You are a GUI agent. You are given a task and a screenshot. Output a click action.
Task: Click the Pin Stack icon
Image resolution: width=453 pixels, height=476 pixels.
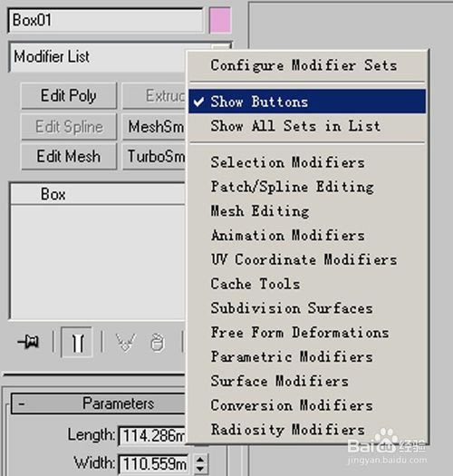(x=28, y=342)
